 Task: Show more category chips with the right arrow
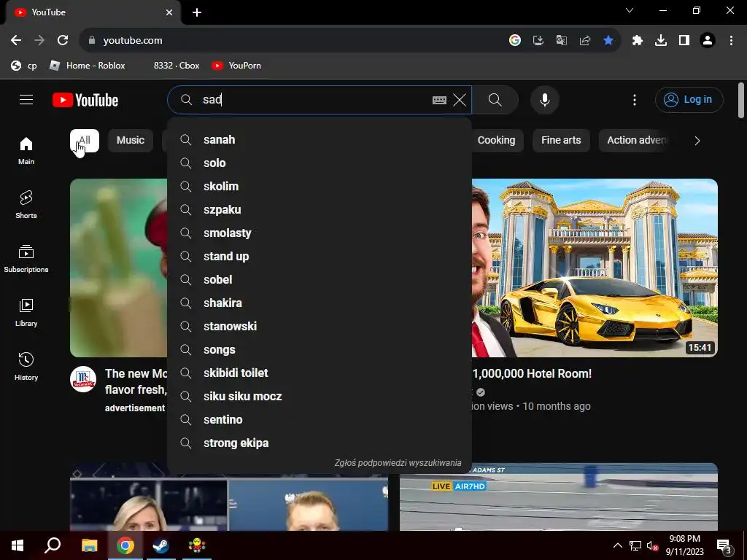pos(697,141)
